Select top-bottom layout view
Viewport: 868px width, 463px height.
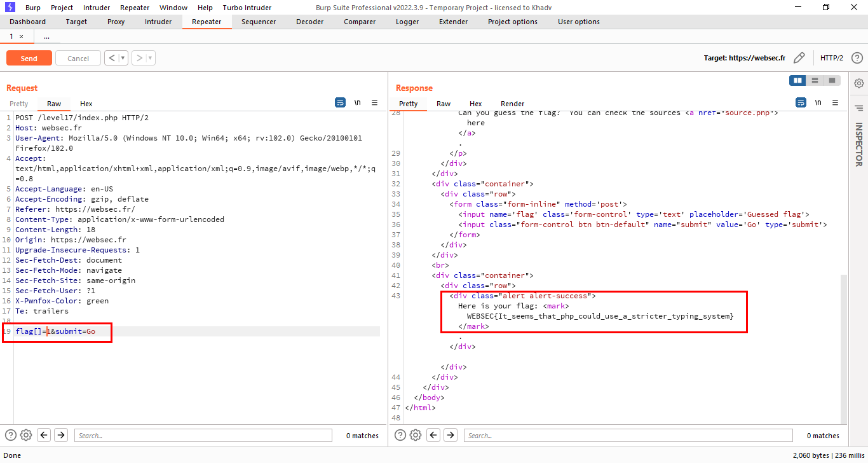pos(815,80)
